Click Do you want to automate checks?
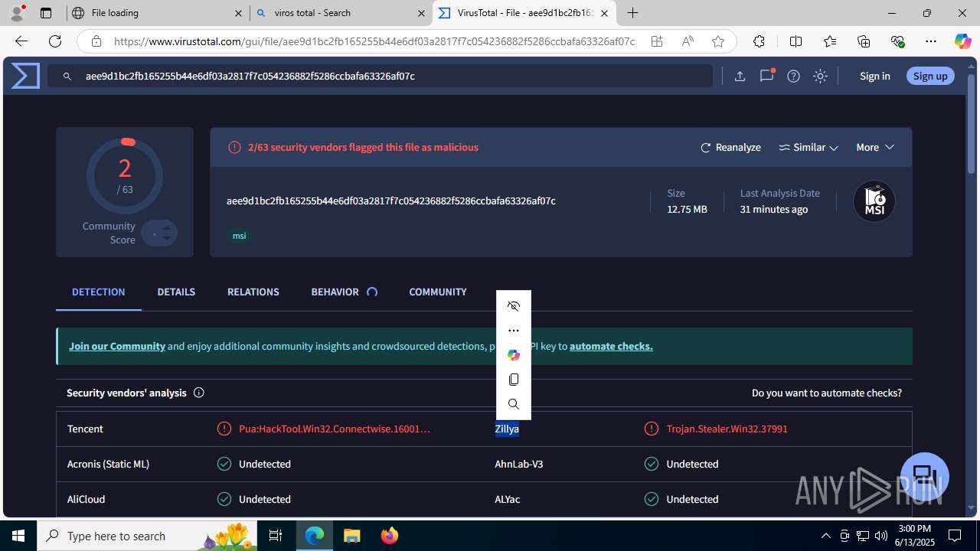 pos(827,393)
